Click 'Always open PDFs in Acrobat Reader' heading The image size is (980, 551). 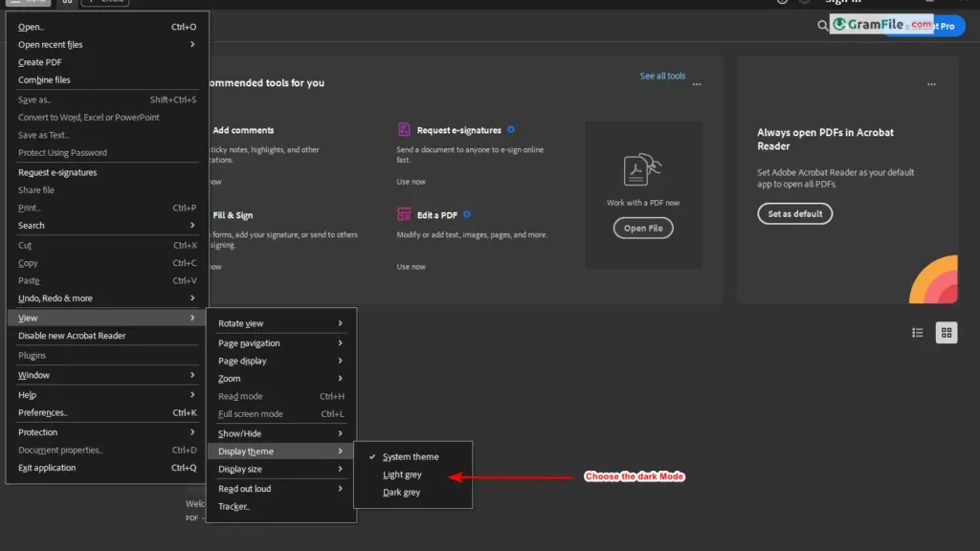pos(825,140)
